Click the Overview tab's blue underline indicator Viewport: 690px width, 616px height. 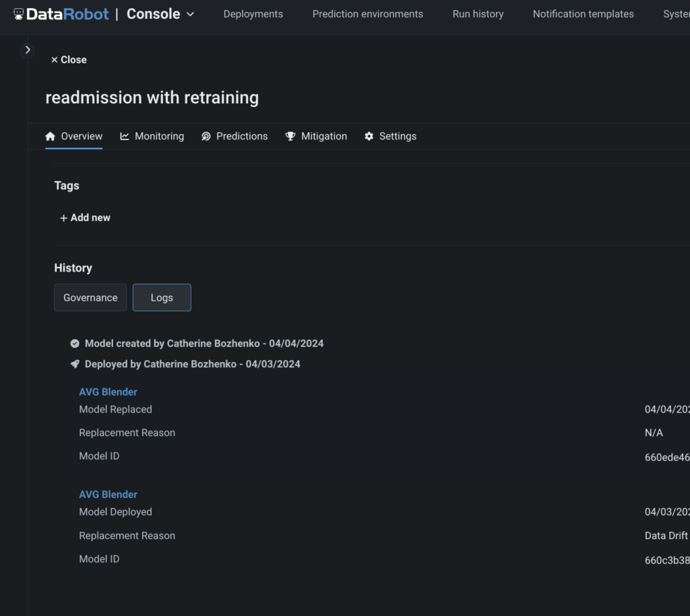73,150
